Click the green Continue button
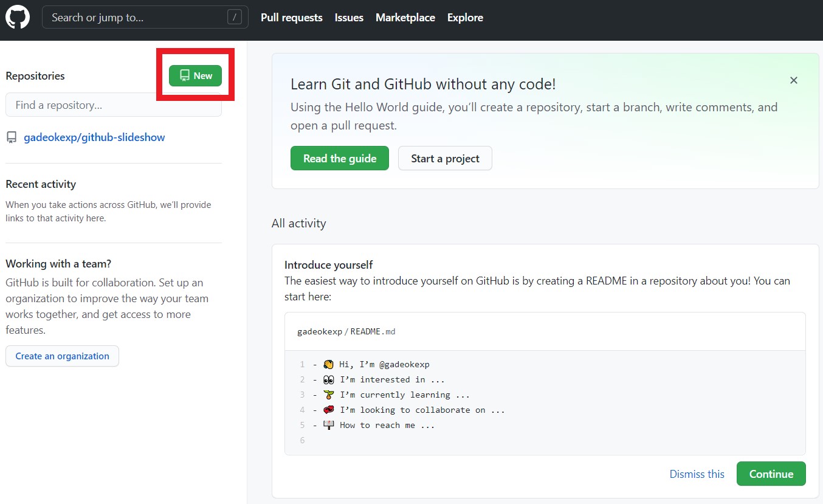Screen dimensions: 823x504 coord(771,474)
